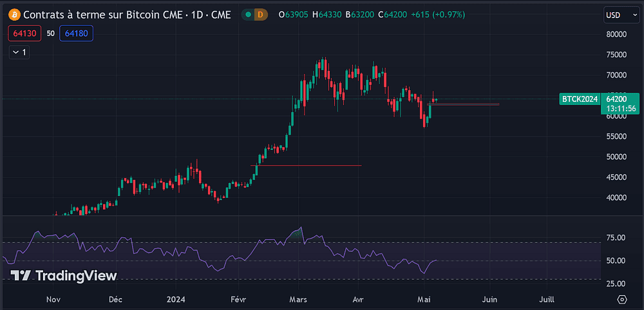Click the 80000 price axis label

[x=616, y=35]
